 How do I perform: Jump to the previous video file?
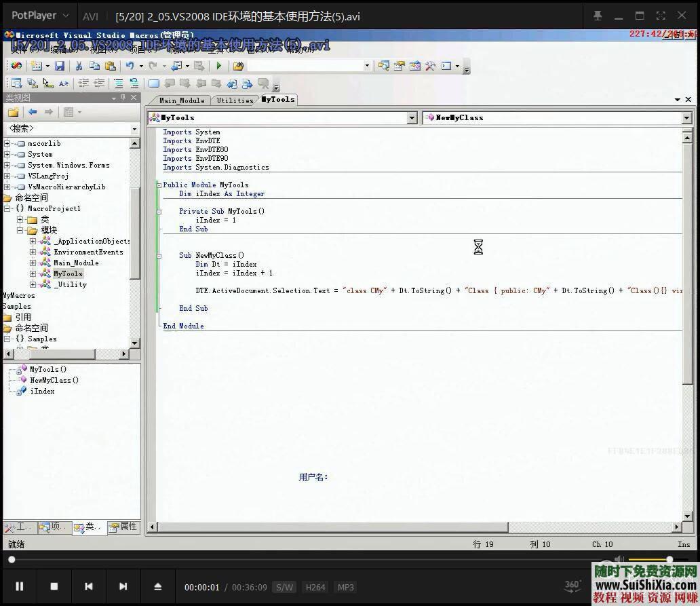(89, 586)
